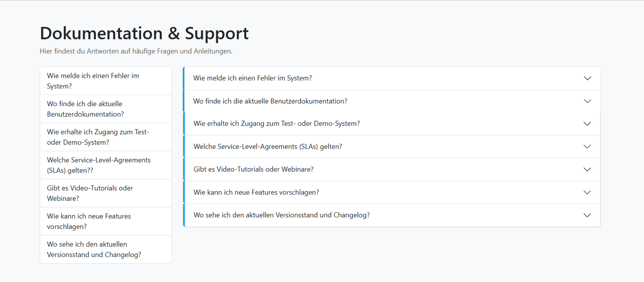
Task: Go to sidebar link 'Wo finde ich die aktuelle Benutzerdokumentation?'
Action: 85,109
